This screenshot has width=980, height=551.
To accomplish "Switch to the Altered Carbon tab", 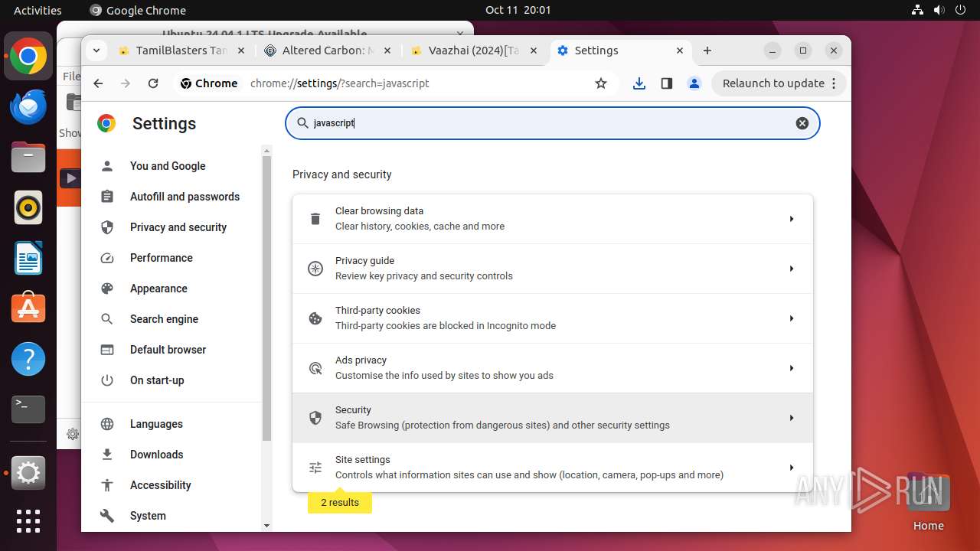I will coord(328,51).
